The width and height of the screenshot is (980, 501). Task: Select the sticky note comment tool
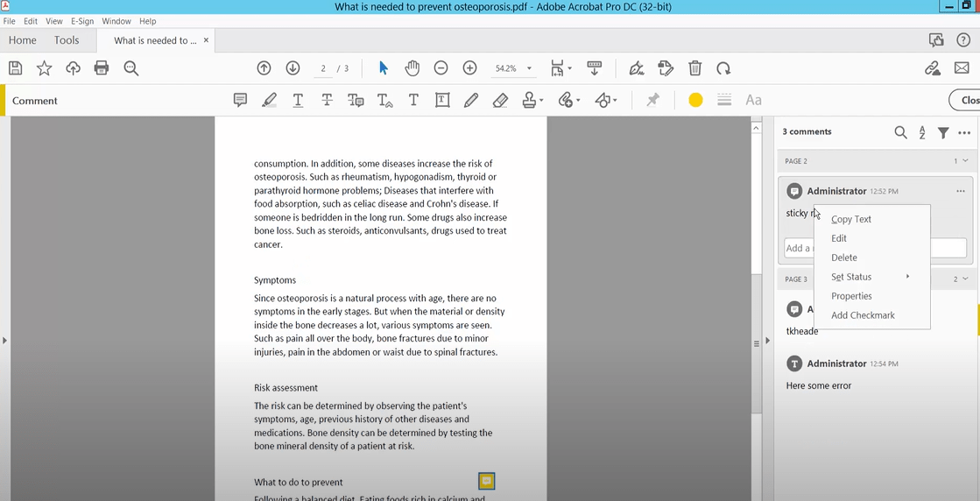[240, 101]
